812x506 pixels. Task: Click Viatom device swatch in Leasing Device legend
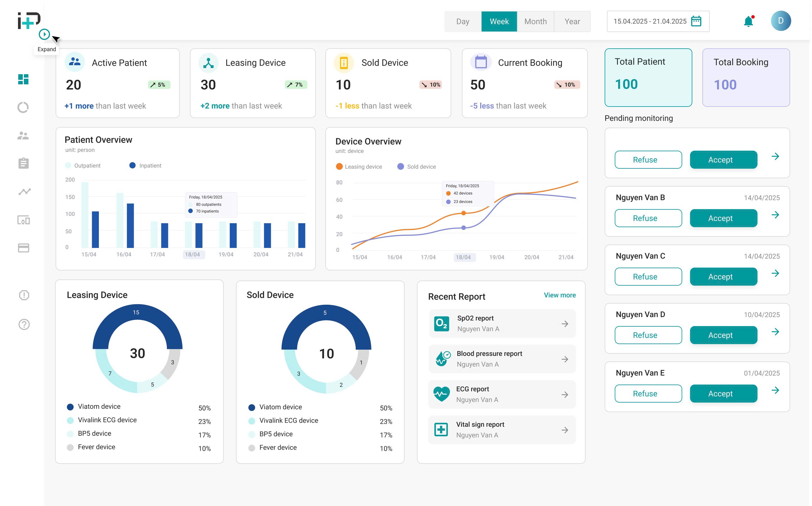point(70,406)
